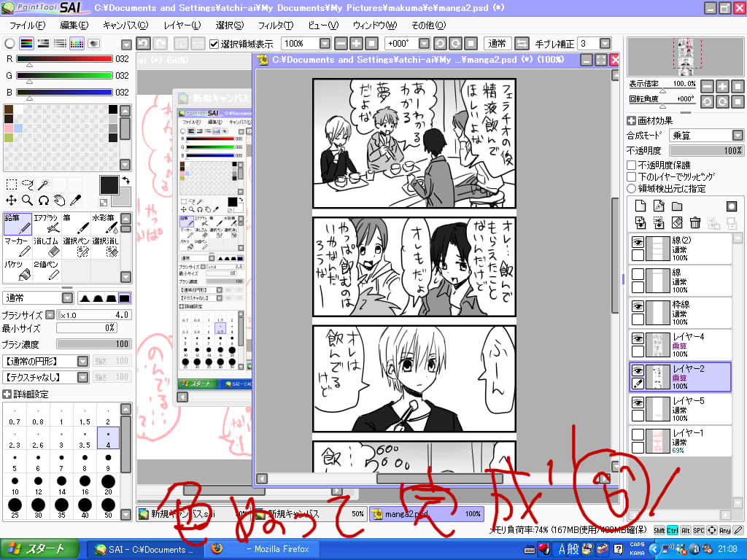Image resolution: width=747 pixels, height=560 pixels.
Task: Show the swatches panel
Action: pos(77,43)
